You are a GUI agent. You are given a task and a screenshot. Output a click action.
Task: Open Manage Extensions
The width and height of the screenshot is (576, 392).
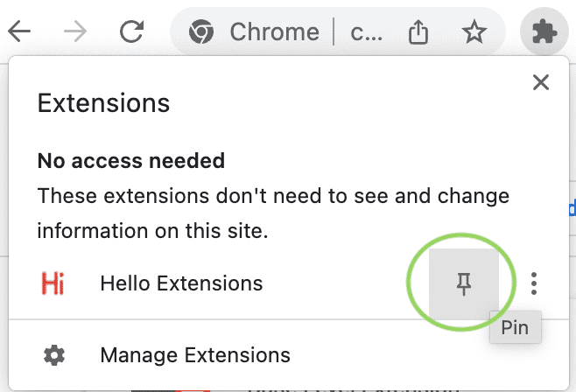(x=195, y=355)
